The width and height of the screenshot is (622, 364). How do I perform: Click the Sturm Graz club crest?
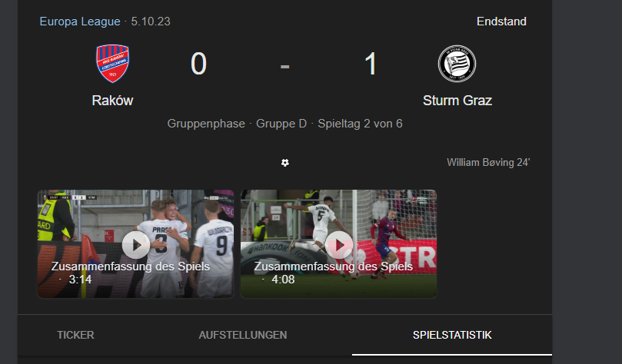tap(457, 64)
